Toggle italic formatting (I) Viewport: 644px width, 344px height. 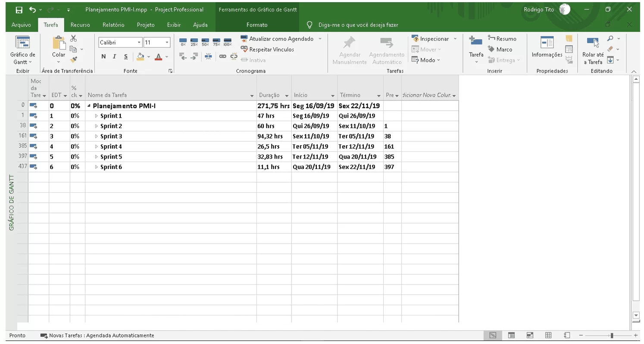click(x=115, y=56)
